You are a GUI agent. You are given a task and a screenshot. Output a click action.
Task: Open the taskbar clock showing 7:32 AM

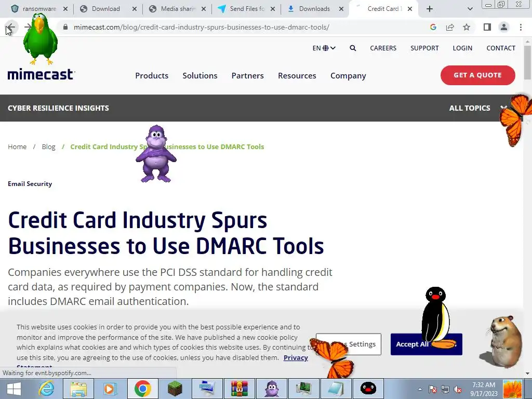pyautogui.click(x=484, y=389)
